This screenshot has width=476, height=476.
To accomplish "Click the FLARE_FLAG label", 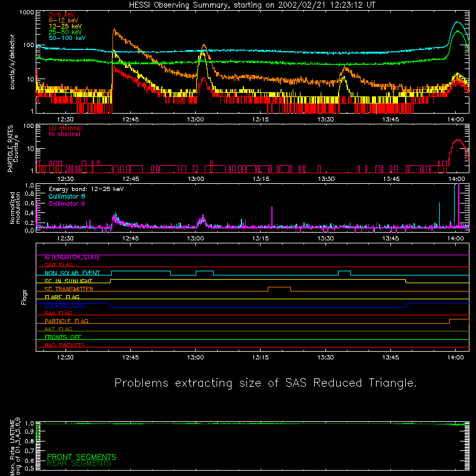I will 62,297.
